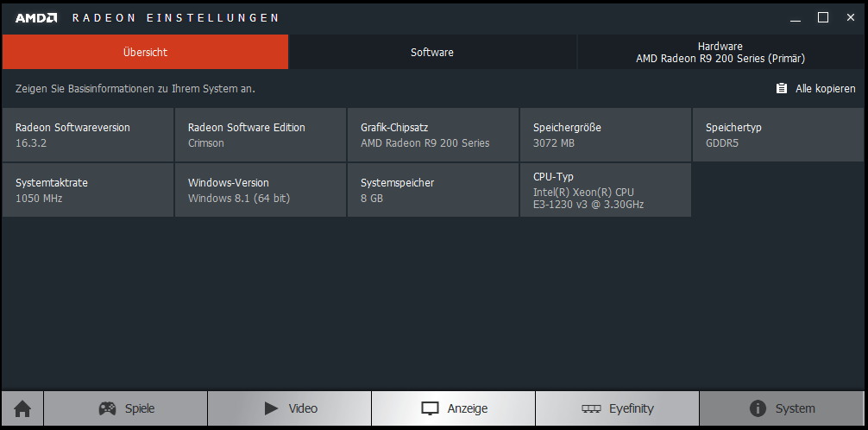Viewport: 868px width, 430px height.
Task: Click the clipboard icon beside Alle kopieren
Action: [x=781, y=89]
